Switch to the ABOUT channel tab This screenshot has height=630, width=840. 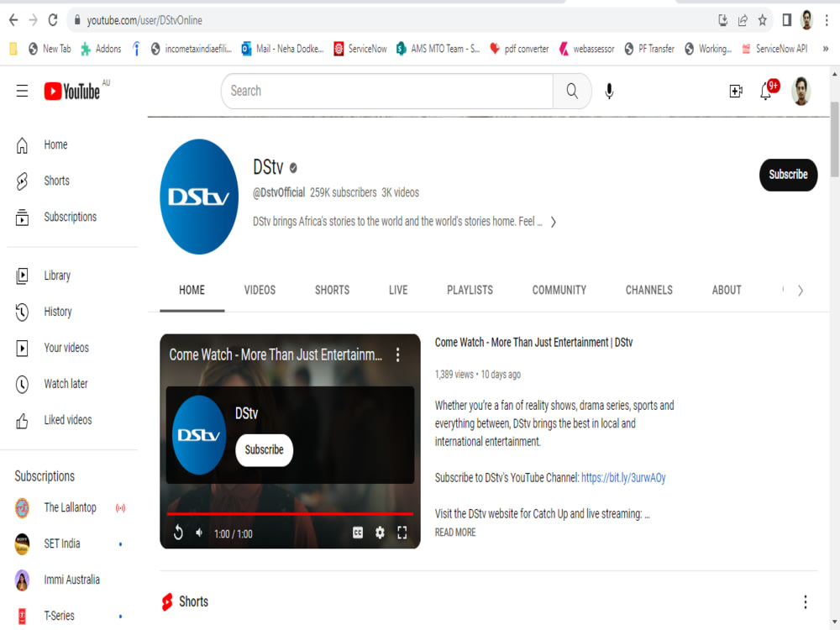tap(727, 291)
